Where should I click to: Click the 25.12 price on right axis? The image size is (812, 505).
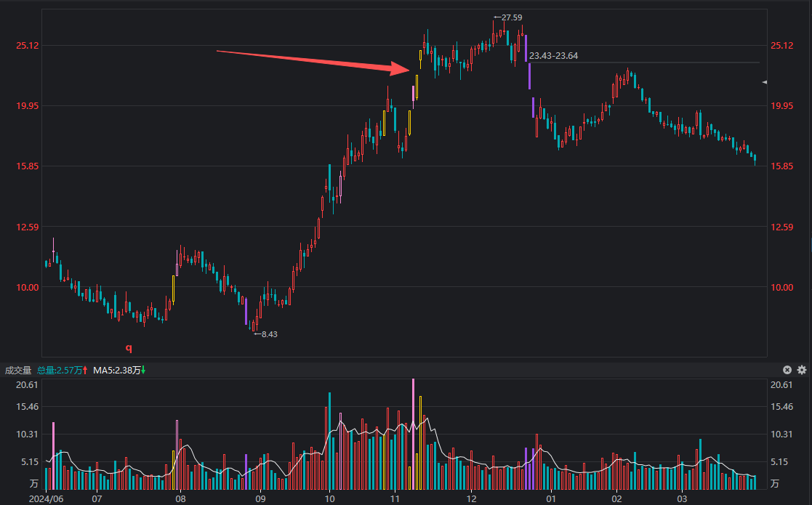781,46
